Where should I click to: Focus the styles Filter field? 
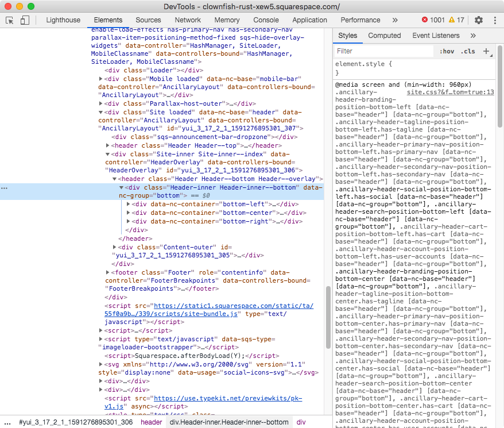coord(384,51)
